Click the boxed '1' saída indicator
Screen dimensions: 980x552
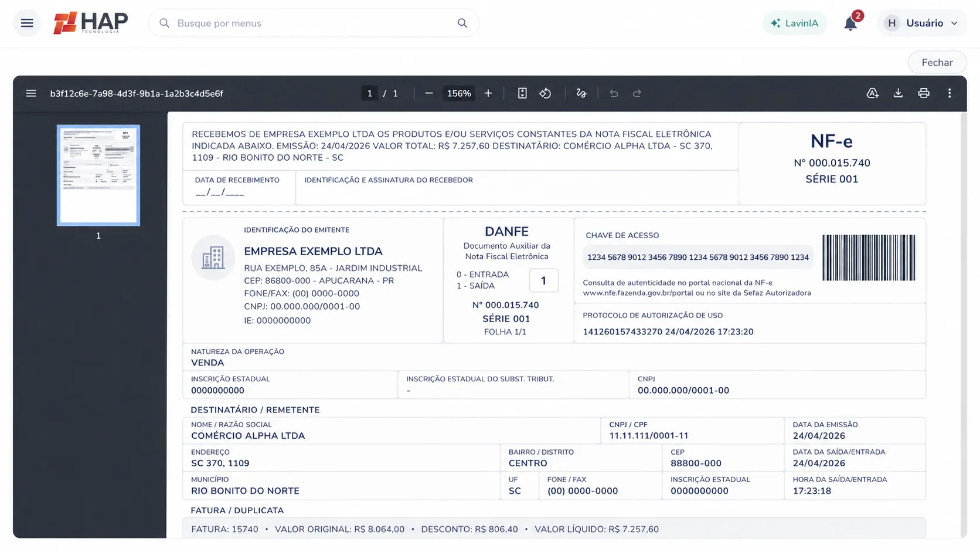[543, 281]
